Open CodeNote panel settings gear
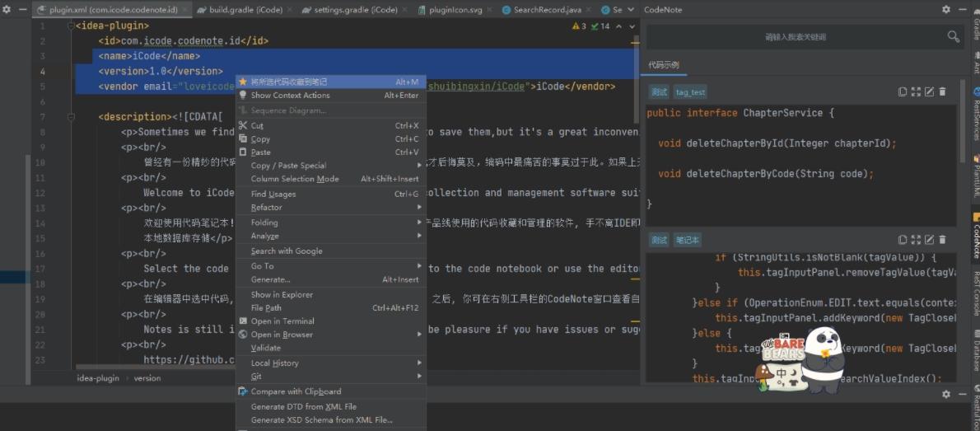This screenshot has width=980, height=431. point(946,9)
